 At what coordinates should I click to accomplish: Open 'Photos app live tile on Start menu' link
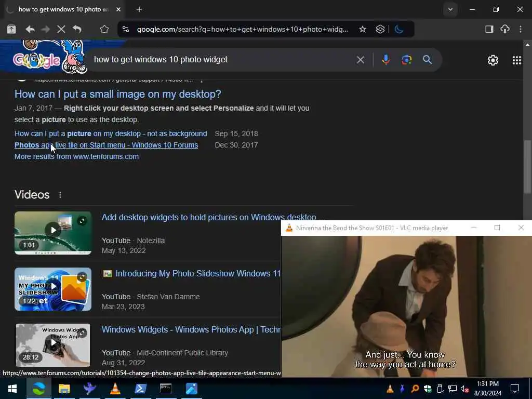[x=106, y=145]
